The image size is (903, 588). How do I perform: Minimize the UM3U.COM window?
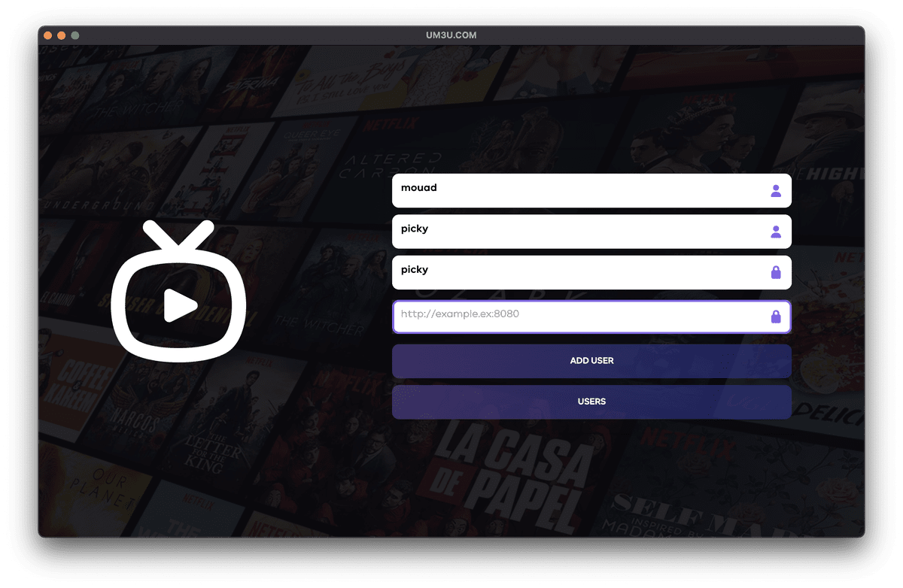pyautogui.click(x=62, y=35)
